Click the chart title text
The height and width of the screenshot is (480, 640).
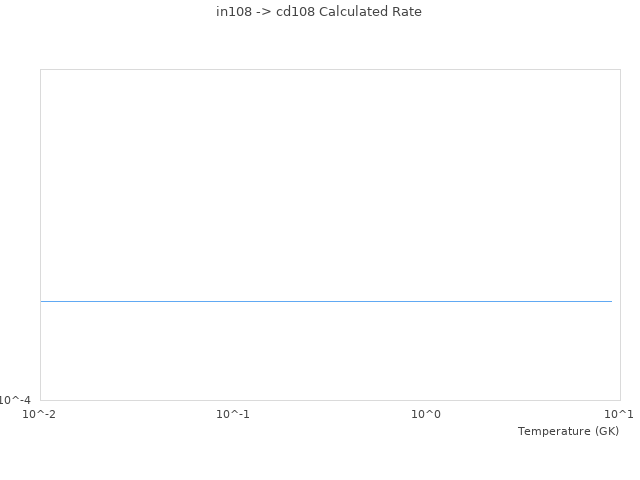(x=319, y=12)
